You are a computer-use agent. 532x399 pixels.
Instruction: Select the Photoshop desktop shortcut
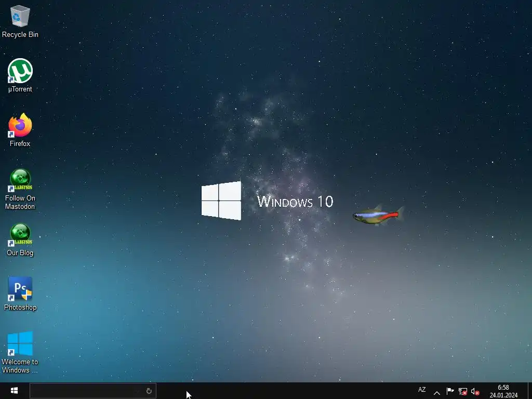[20, 294]
